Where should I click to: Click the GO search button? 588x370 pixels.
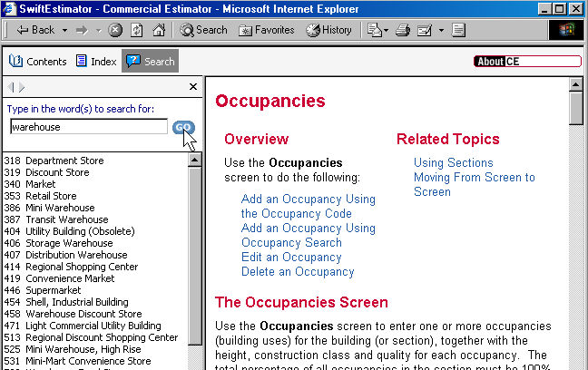(x=183, y=127)
